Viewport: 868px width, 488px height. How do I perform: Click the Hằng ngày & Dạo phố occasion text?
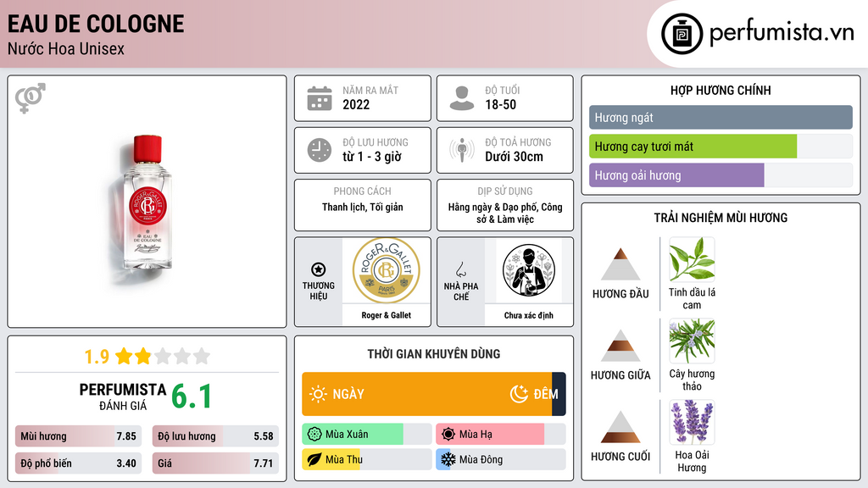click(x=505, y=213)
